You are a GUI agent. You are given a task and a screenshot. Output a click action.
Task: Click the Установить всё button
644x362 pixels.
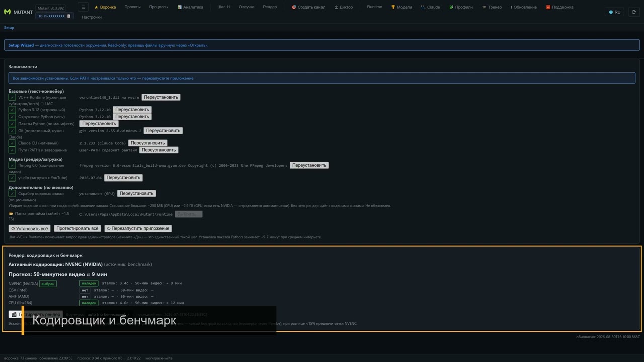click(x=30, y=229)
